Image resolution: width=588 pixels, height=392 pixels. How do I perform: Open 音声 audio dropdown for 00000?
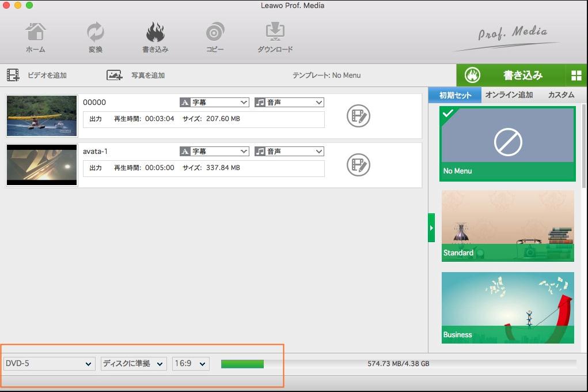(x=289, y=103)
